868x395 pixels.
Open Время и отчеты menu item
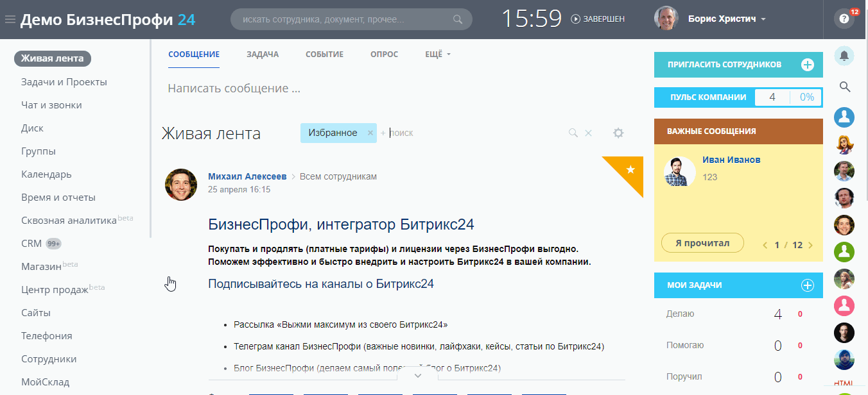click(58, 197)
